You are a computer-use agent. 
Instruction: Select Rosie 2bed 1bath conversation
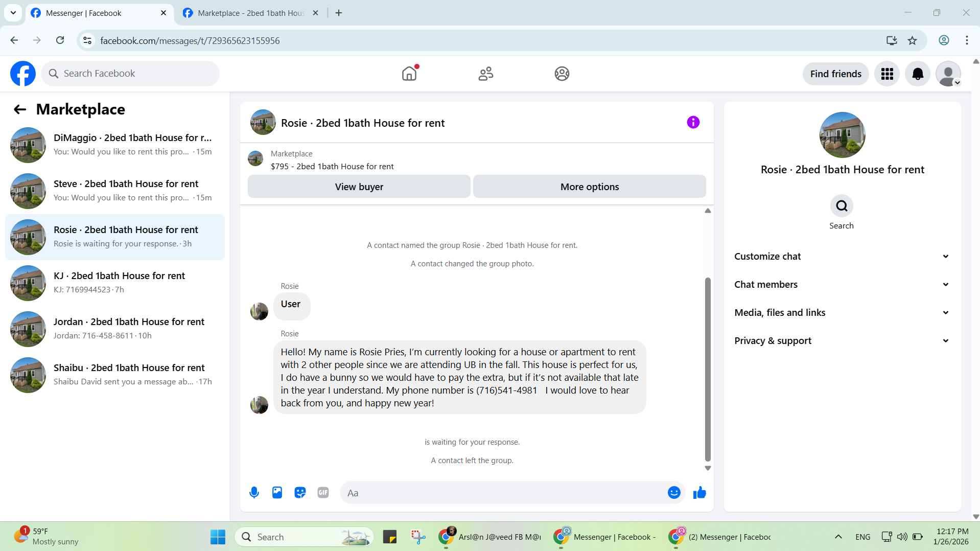[115, 237]
